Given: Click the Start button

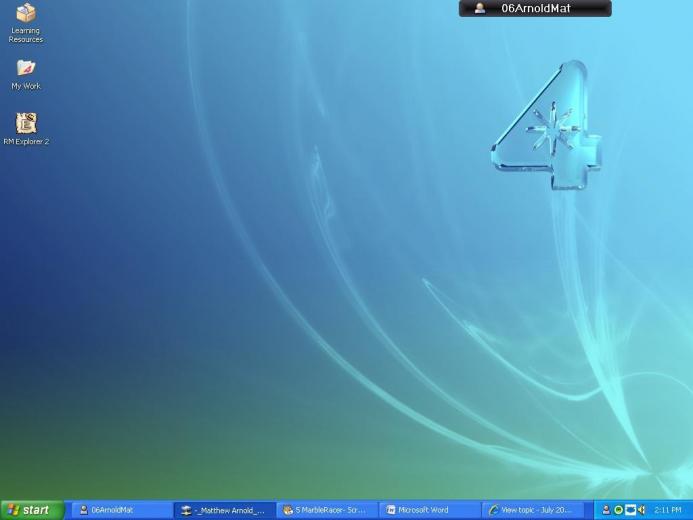Looking at the screenshot, I should tap(32, 510).
